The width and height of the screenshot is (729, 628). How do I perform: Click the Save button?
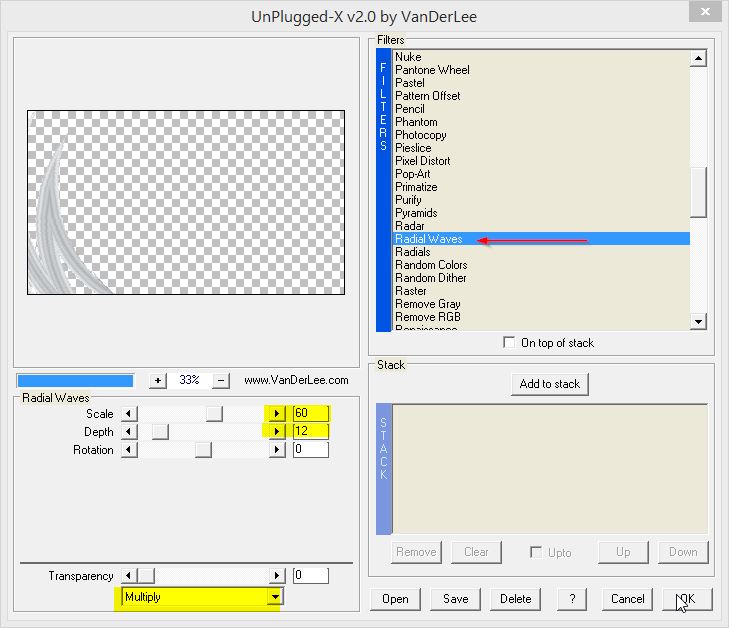(456, 599)
